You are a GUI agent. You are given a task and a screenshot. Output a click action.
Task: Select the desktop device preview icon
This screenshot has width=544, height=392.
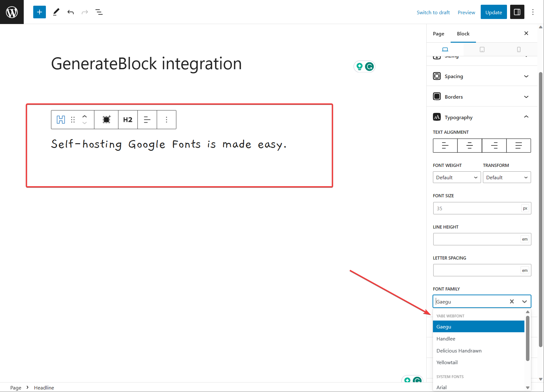click(x=445, y=49)
